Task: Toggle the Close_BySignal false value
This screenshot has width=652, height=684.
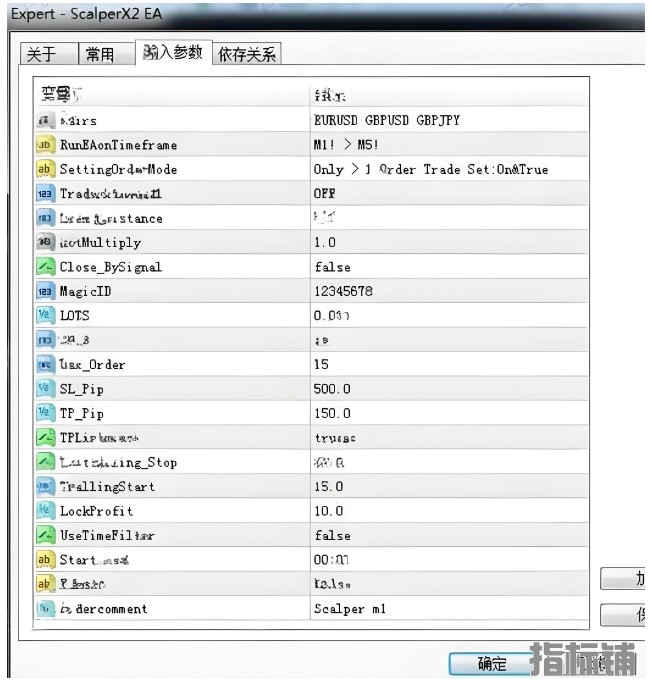Action: 332,267
